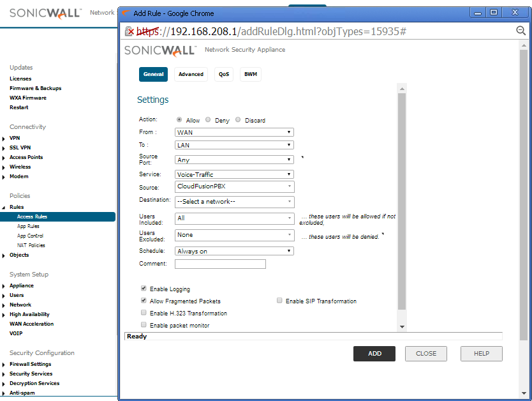Check Enable H.323 Transformation option

pyautogui.click(x=144, y=313)
